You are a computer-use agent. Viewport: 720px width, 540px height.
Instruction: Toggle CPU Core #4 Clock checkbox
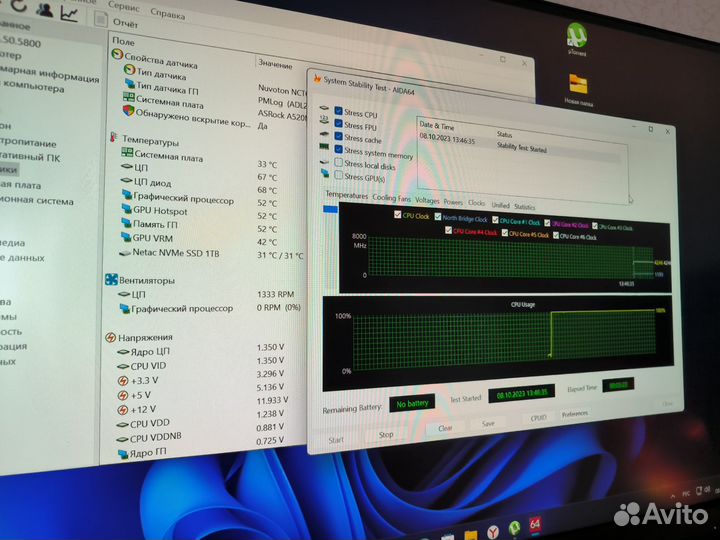(448, 230)
